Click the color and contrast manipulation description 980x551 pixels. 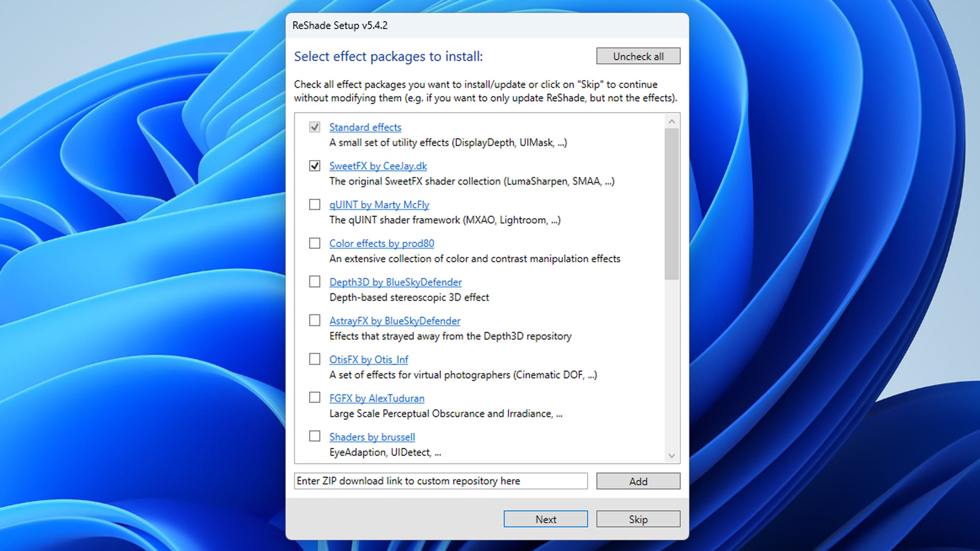475,259
